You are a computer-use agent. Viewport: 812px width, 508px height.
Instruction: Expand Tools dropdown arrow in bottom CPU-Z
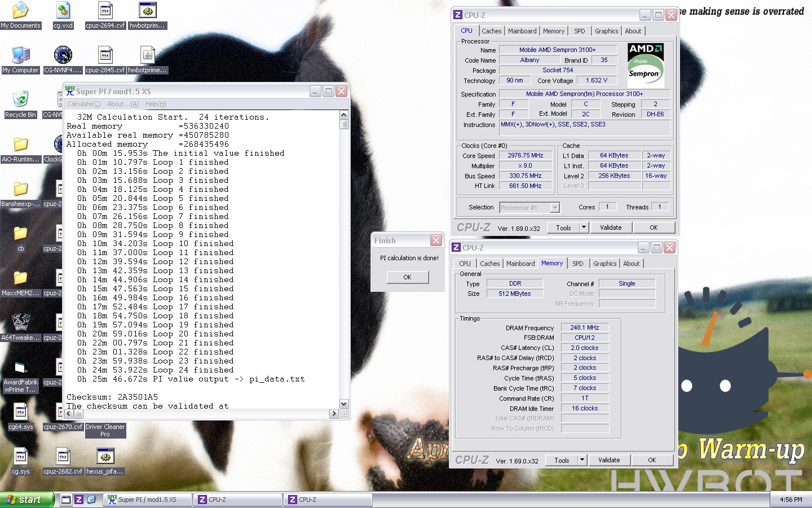(582, 460)
